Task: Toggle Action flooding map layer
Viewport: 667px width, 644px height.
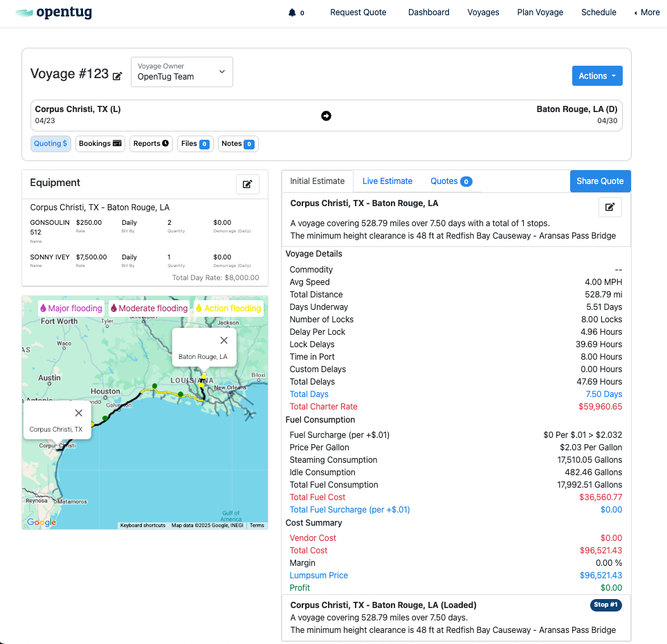Action: pos(228,309)
